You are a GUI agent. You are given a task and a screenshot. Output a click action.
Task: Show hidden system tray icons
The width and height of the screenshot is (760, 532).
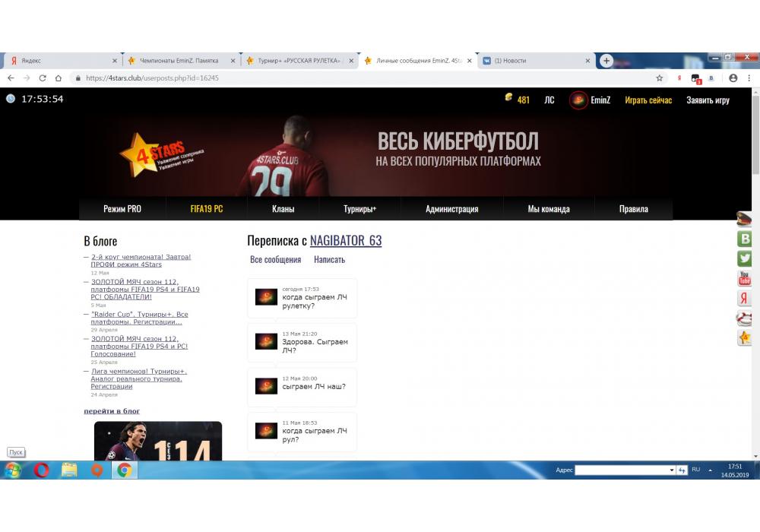(709, 470)
